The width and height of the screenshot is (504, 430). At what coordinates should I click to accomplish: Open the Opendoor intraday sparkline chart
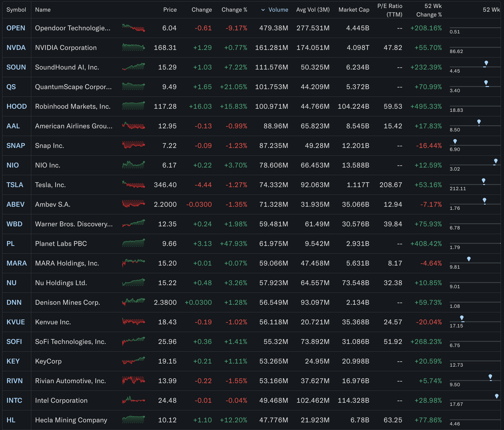click(x=133, y=28)
